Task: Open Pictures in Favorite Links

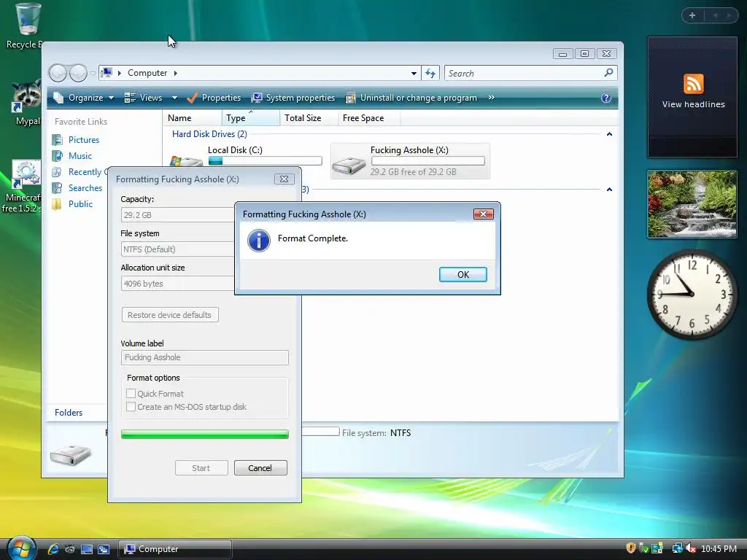Action: click(76, 139)
